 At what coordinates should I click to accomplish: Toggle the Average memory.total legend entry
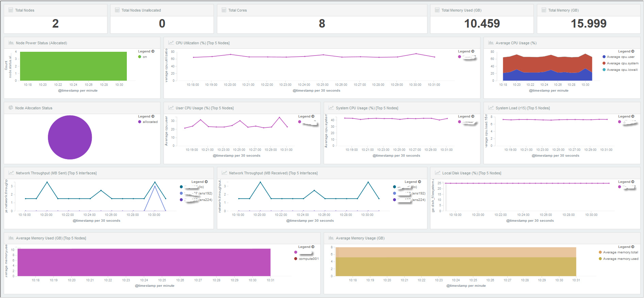click(x=620, y=252)
